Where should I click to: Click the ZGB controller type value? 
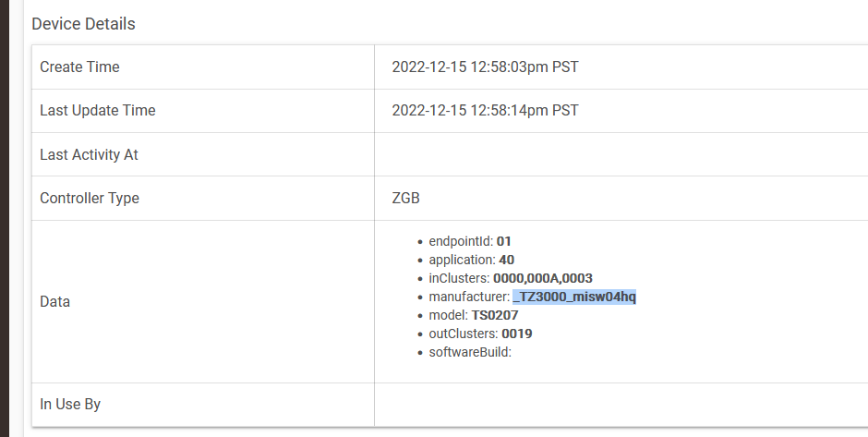[407, 199]
